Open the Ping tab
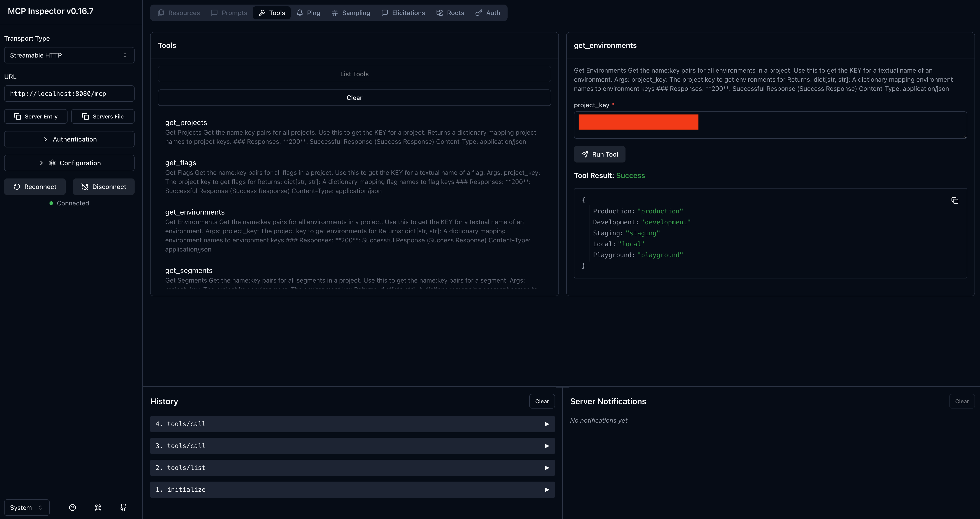 point(309,13)
